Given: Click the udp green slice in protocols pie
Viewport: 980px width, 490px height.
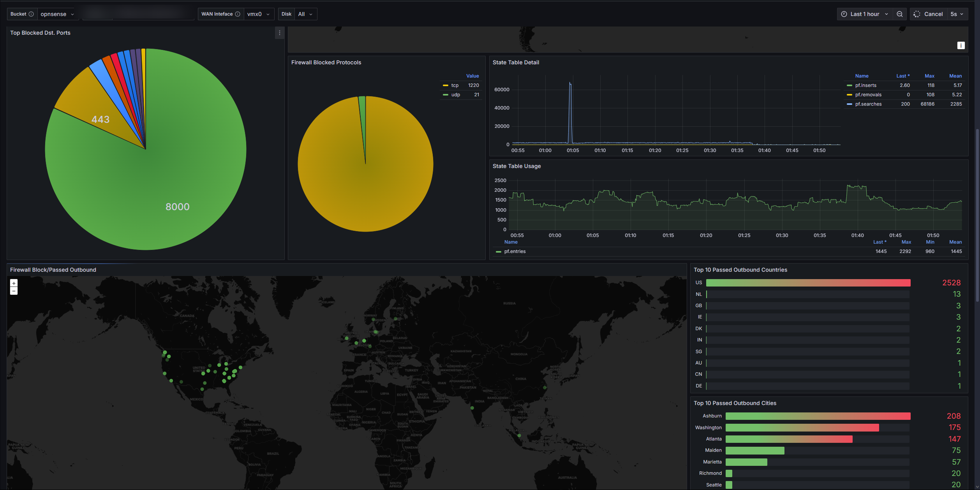Looking at the screenshot, I should [x=363, y=117].
